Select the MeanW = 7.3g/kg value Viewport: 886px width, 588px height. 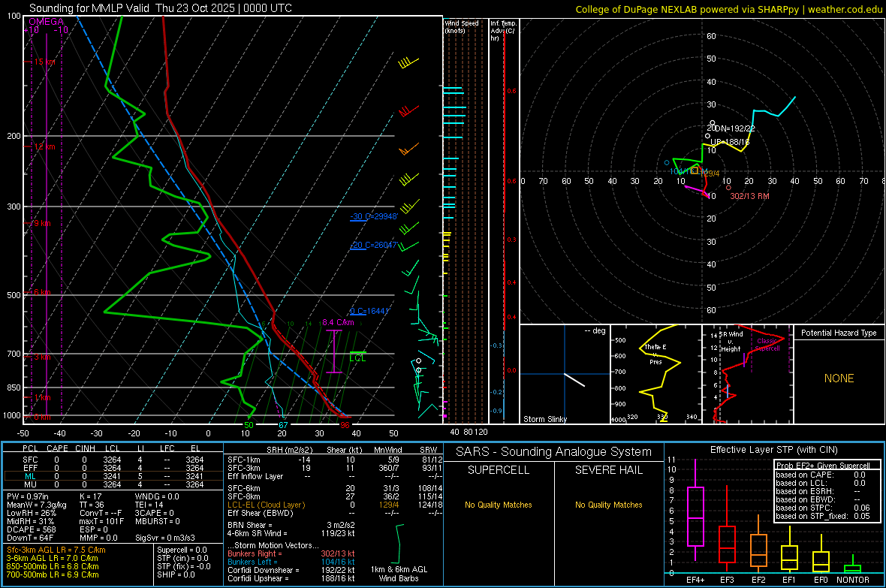(36, 505)
